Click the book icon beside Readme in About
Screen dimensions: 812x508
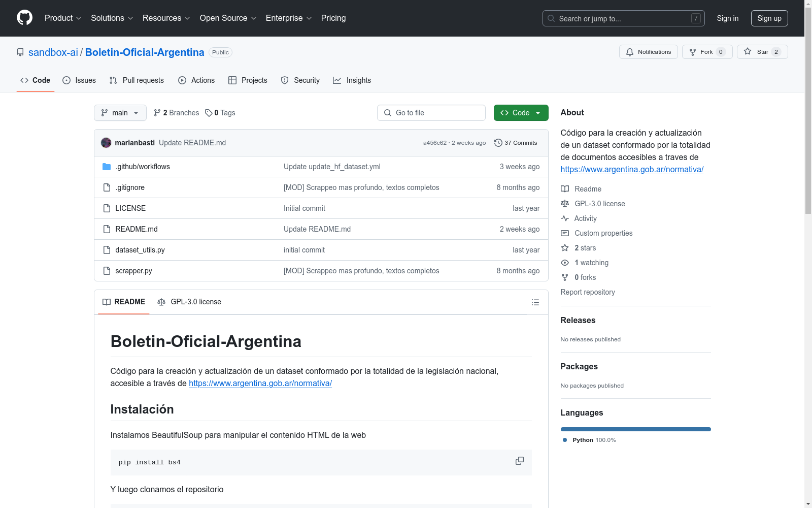tap(565, 189)
